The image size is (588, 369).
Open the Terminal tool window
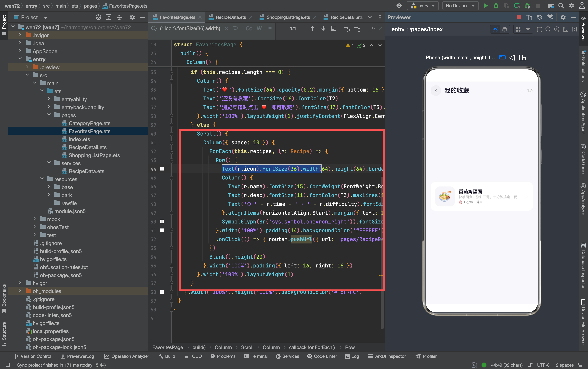(256, 356)
